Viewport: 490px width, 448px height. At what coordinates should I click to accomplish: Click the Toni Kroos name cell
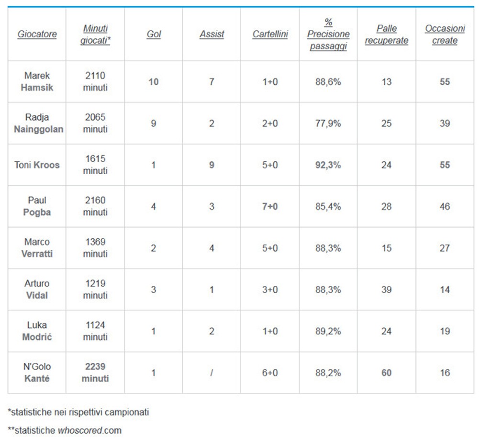(37, 165)
